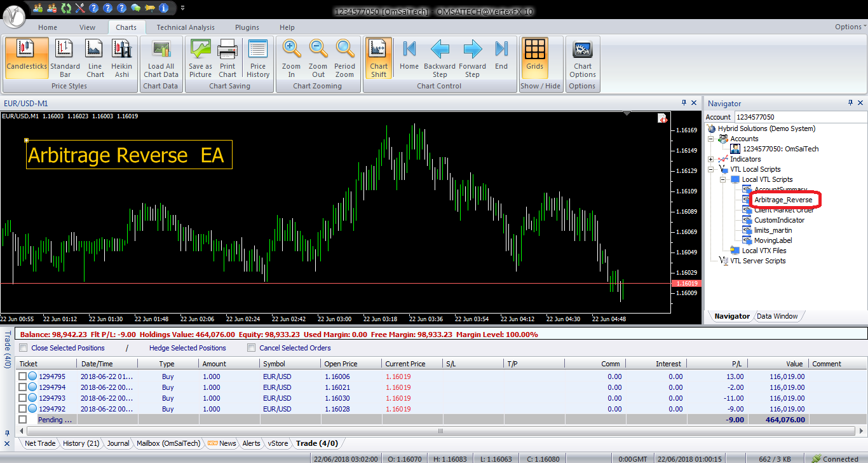The image size is (868, 463).
Task: Tick the Pending row checkbox
Action: (x=23, y=420)
